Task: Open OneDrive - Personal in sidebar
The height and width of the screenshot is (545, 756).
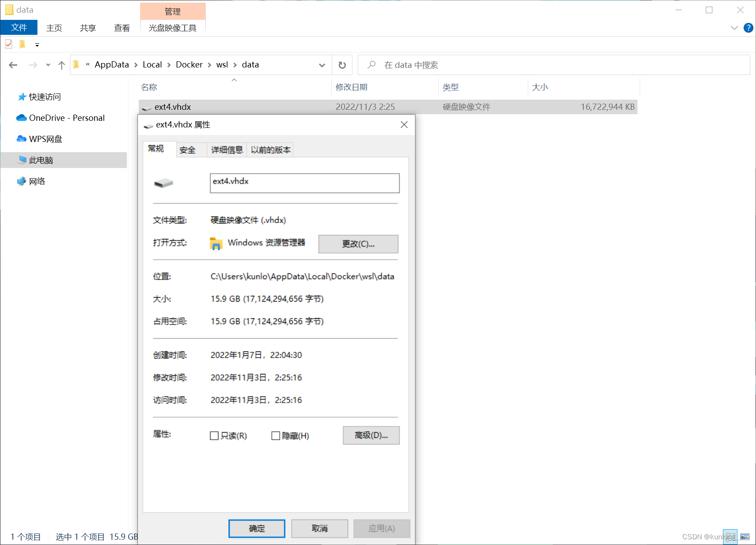Action: point(67,118)
